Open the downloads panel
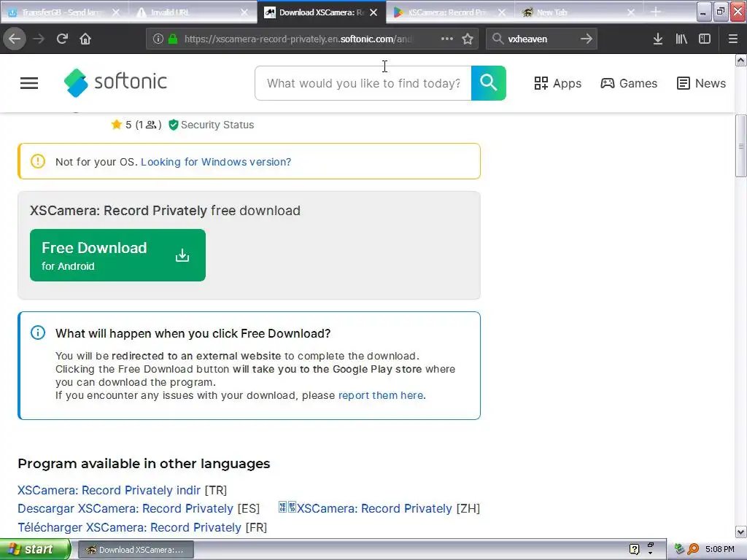This screenshot has height=560, width=747. 658,39
